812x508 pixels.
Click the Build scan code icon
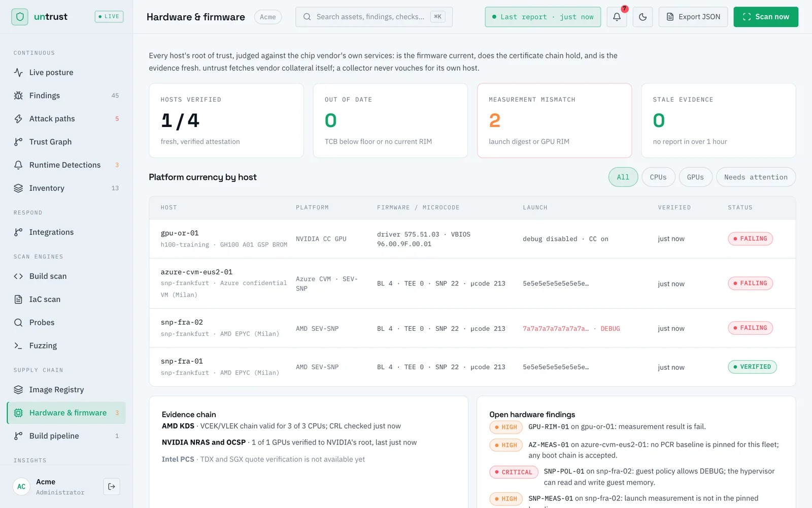pyautogui.click(x=18, y=276)
